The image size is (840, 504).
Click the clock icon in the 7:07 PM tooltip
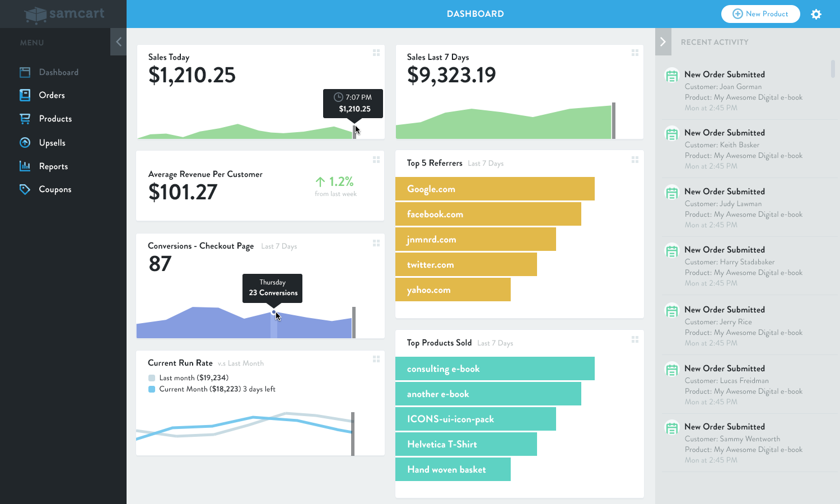click(x=338, y=97)
